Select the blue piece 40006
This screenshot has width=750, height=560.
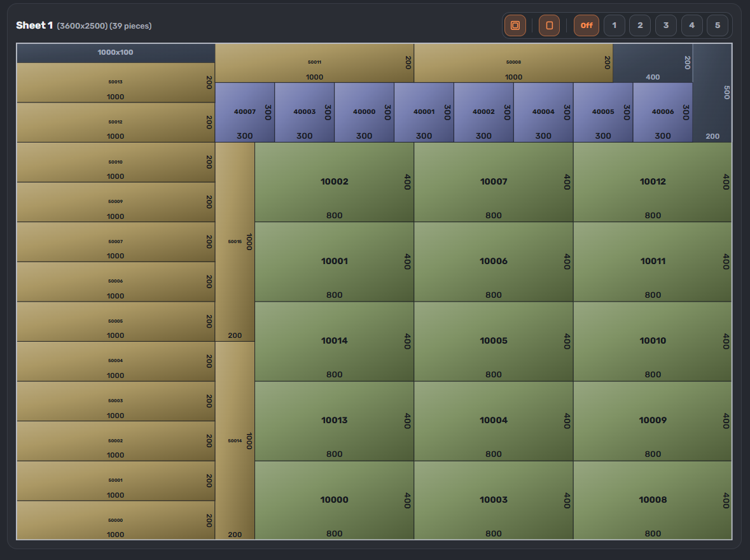[x=662, y=112]
